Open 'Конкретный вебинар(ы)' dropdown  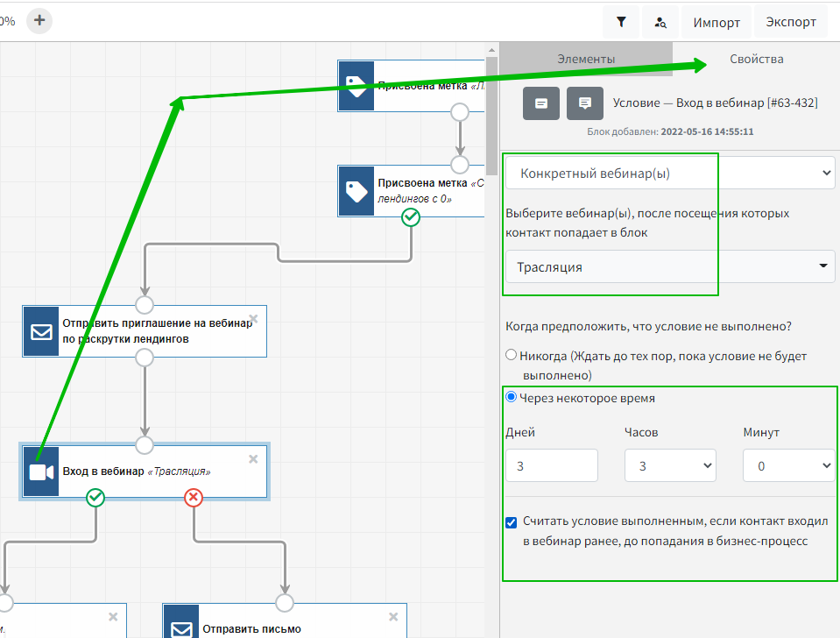click(x=670, y=174)
